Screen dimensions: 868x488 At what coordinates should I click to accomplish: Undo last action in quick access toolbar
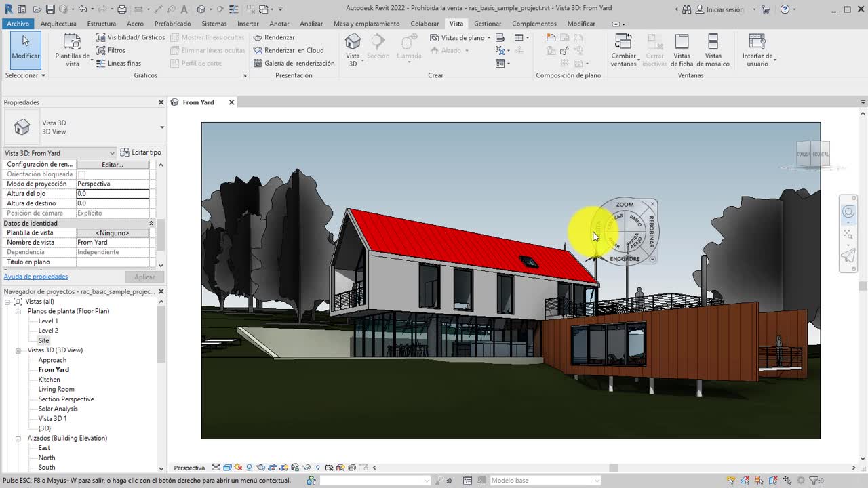click(x=82, y=9)
